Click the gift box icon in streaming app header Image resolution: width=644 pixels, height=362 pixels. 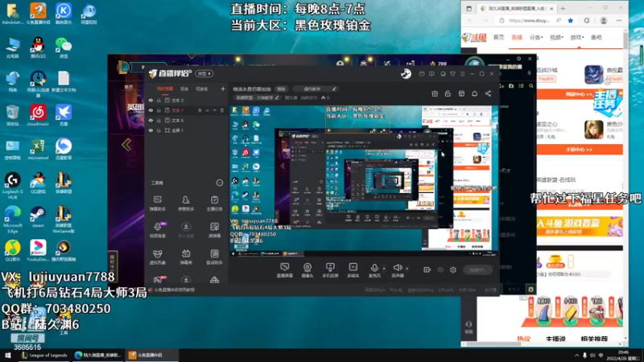tap(435, 93)
